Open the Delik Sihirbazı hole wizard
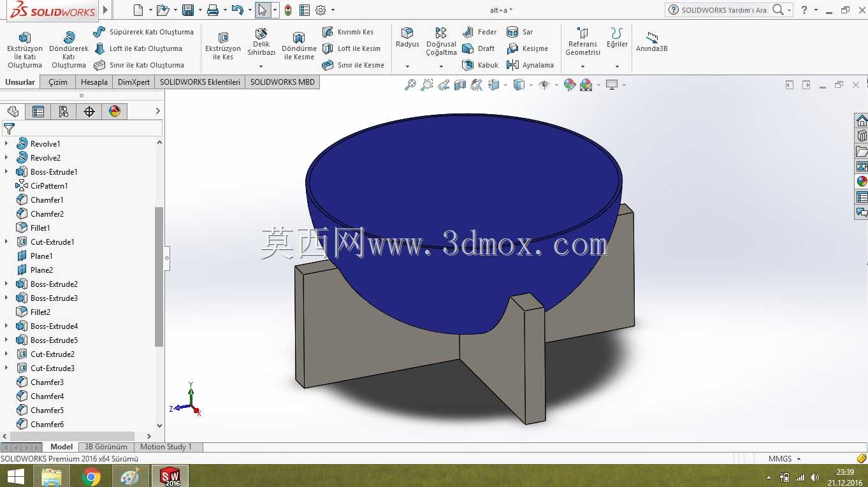 [261, 42]
